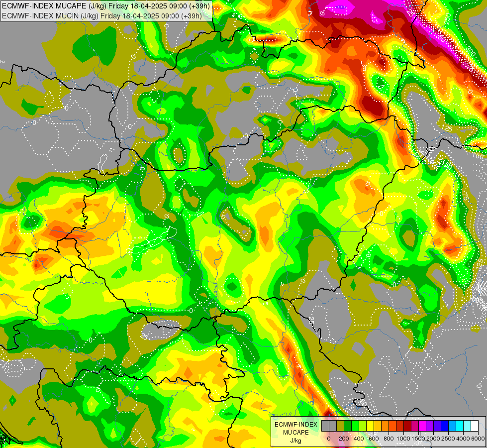Select the MUCAPE label in the legend box
This screenshot has width=487, height=448.
tap(296, 433)
